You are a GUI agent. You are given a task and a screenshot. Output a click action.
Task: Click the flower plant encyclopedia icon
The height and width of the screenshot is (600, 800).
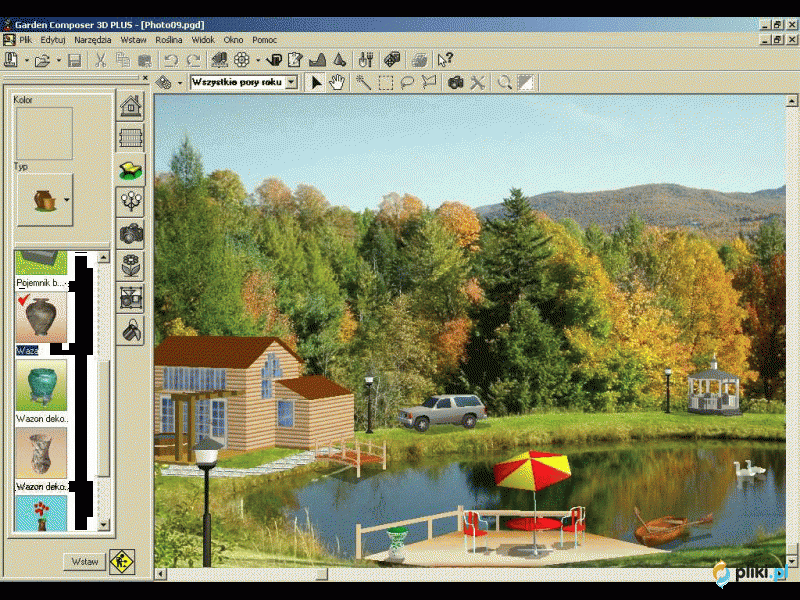click(242, 60)
